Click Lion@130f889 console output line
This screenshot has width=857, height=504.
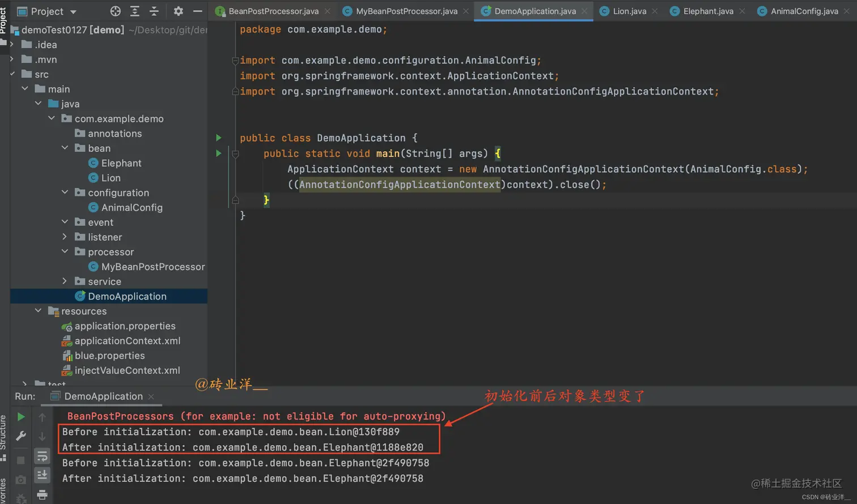click(231, 432)
